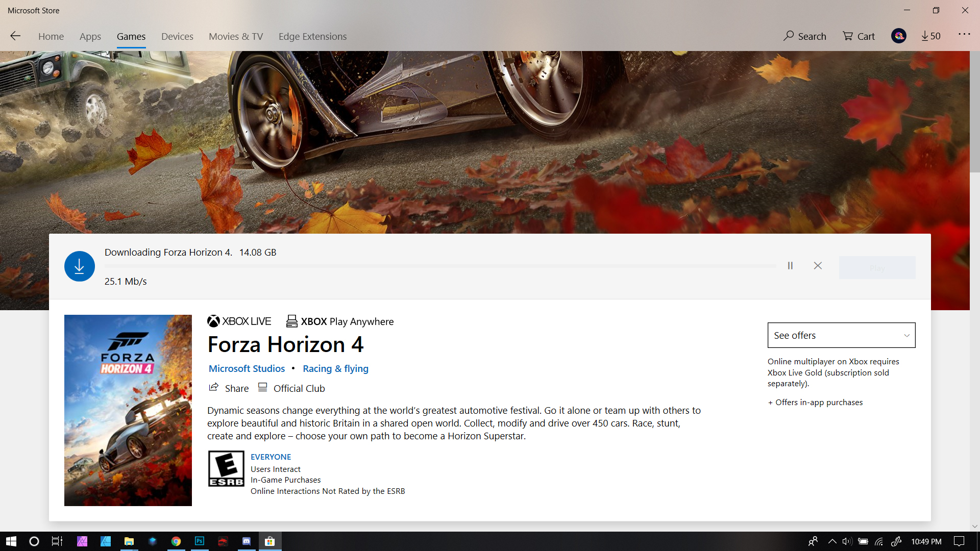Select the Games tab
The height and width of the screenshot is (551, 980).
click(131, 36)
